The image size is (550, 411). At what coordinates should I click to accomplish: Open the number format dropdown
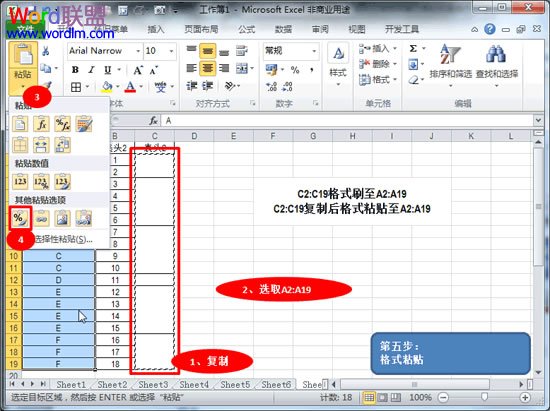click(x=314, y=51)
